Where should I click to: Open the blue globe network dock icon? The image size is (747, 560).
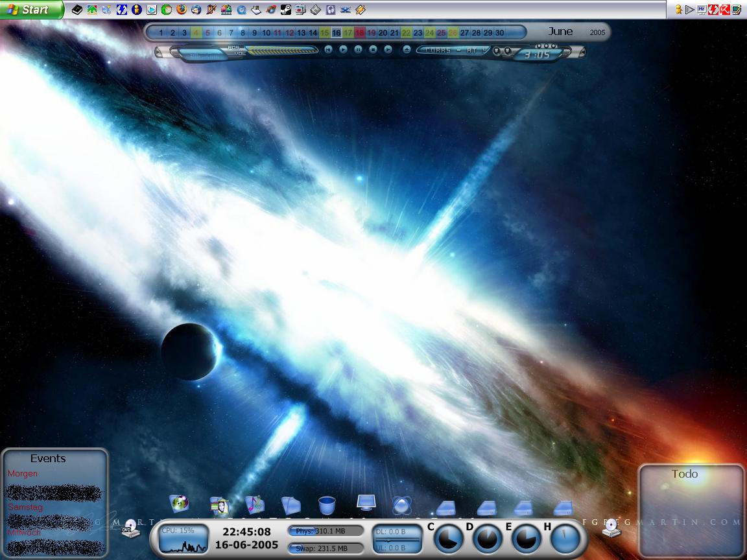point(401,506)
